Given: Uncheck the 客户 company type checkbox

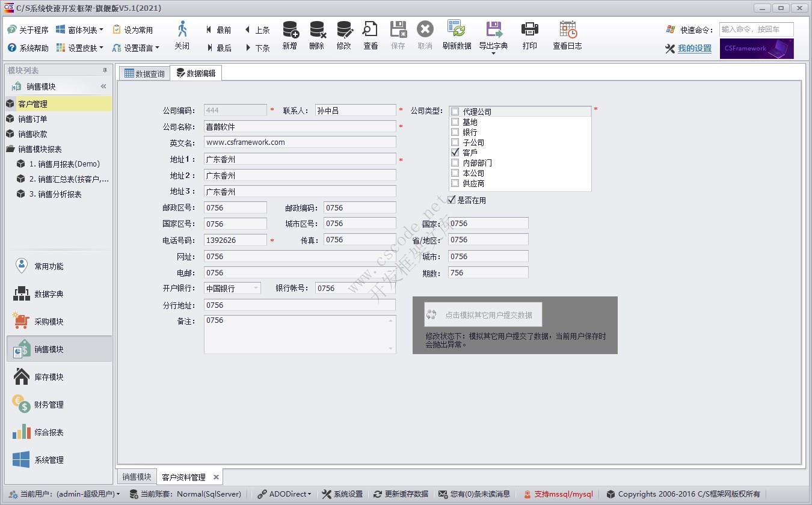Looking at the screenshot, I should coord(455,152).
